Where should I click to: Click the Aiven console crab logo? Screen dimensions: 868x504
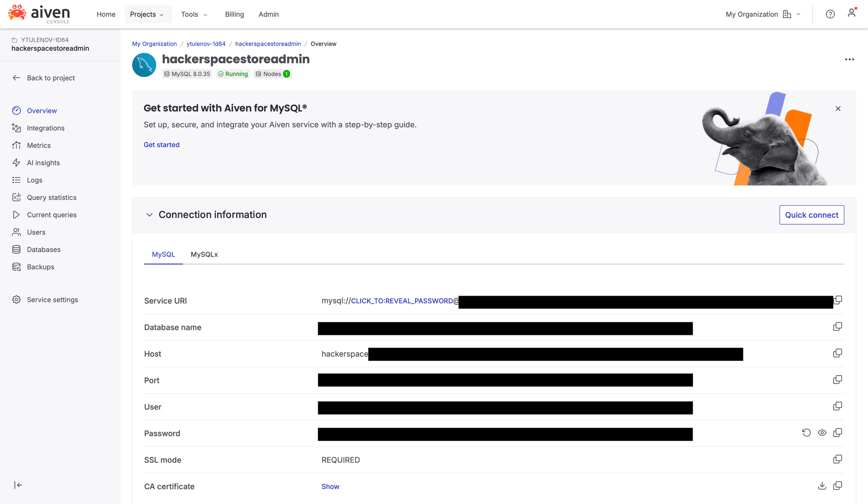click(39, 14)
